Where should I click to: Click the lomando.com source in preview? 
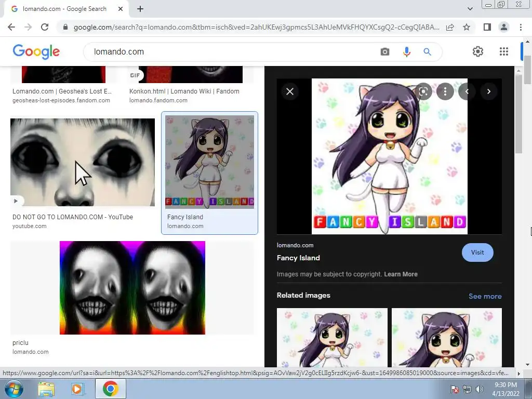point(295,245)
